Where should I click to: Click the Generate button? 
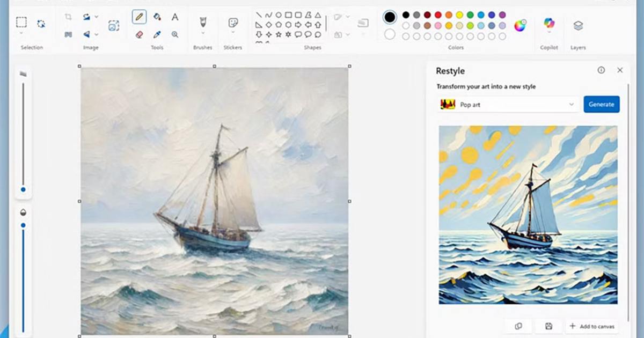[x=602, y=105]
